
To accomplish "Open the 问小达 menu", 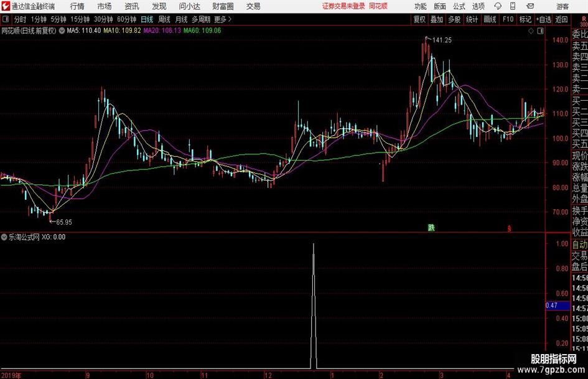I will click(189, 6).
